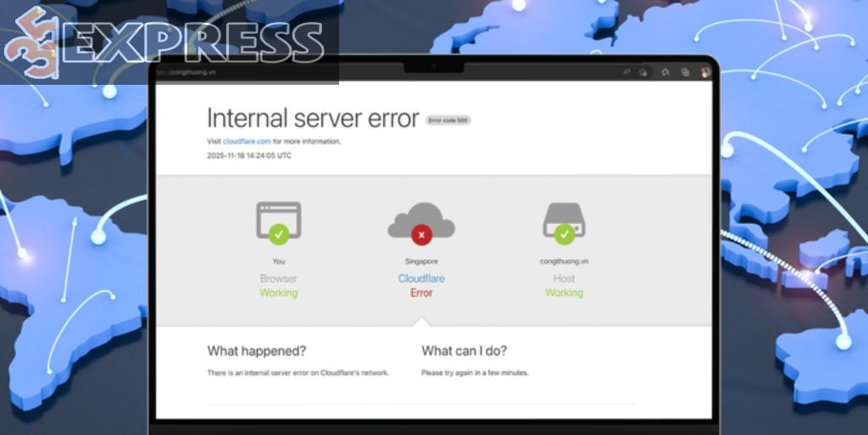Screen dimensions: 868x435
Task: Click the blue Cloudflare link under Singapore
Action: pyautogui.click(x=421, y=278)
